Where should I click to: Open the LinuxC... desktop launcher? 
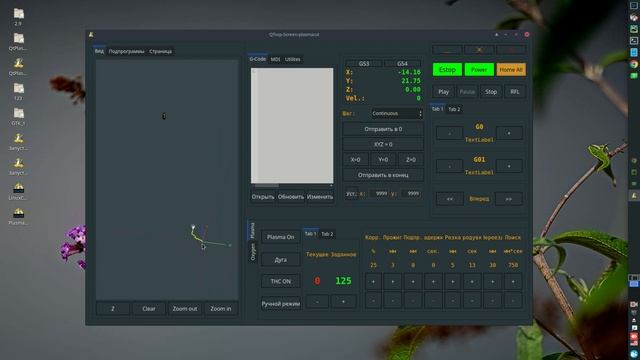tap(18, 191)
